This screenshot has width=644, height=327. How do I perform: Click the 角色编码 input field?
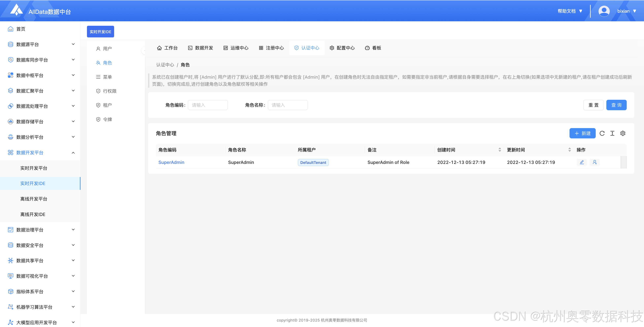pyautogui.click(x=208, y=105)
